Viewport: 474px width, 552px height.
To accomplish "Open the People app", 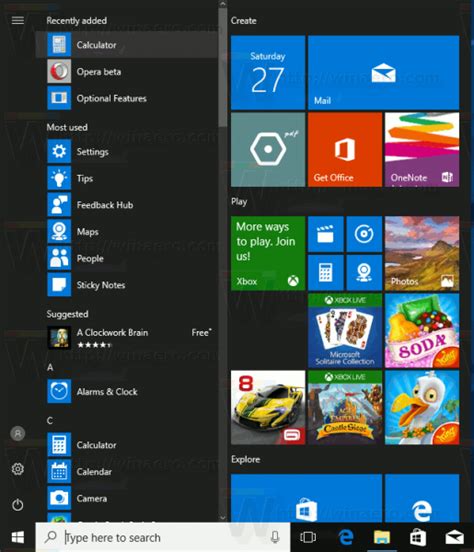I will (127, 258).
